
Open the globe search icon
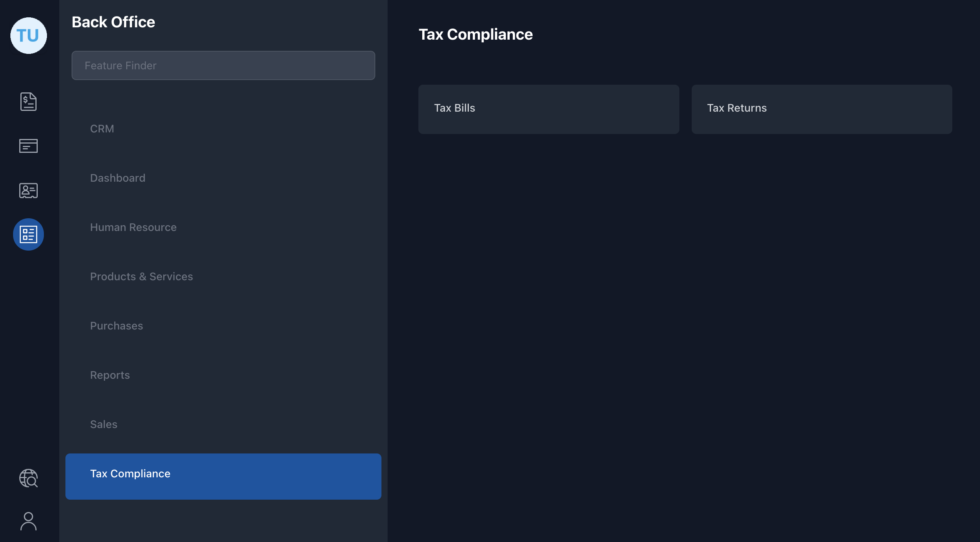click(28, 478)
